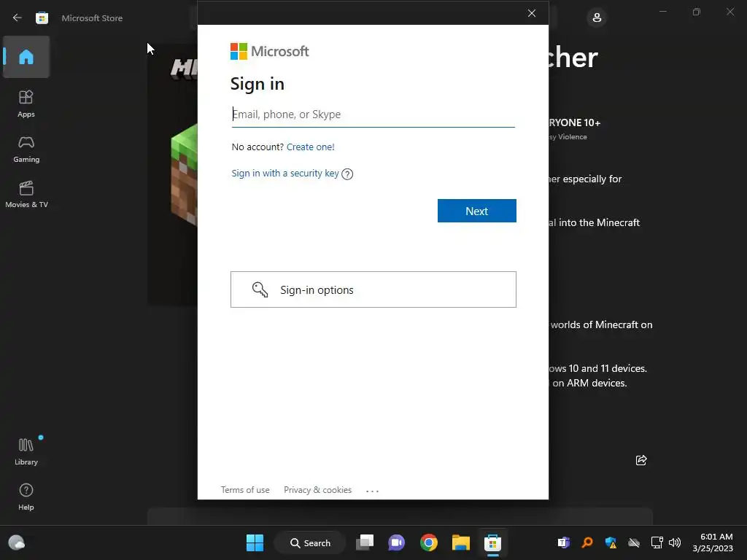747x560 pixels.
Task: Open Task View from the taskbar
Action: point(365,542)
